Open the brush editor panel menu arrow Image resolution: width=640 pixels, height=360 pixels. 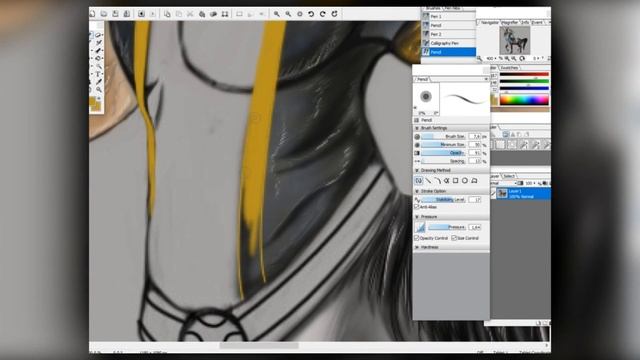tap(486, 79)
